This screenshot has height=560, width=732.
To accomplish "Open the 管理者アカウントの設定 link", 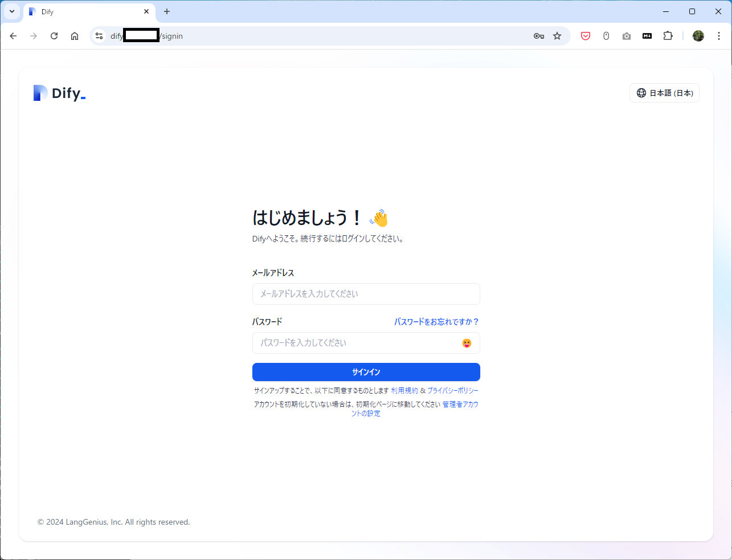I will tap(460, 404).
